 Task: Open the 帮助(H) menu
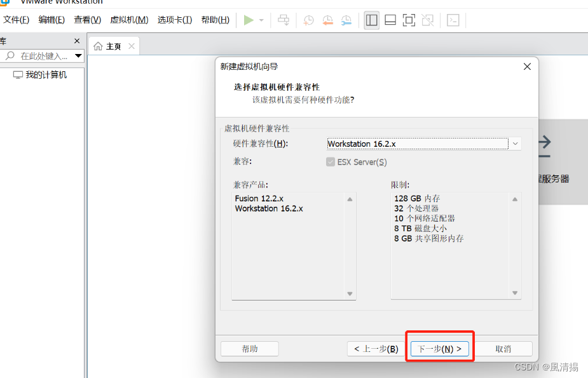point(215,20)
